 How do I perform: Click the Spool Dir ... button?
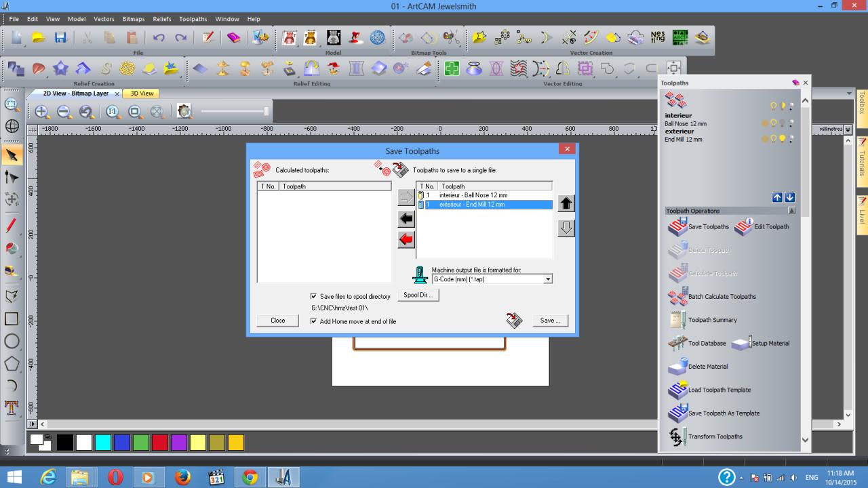click(x=418, y=295)
